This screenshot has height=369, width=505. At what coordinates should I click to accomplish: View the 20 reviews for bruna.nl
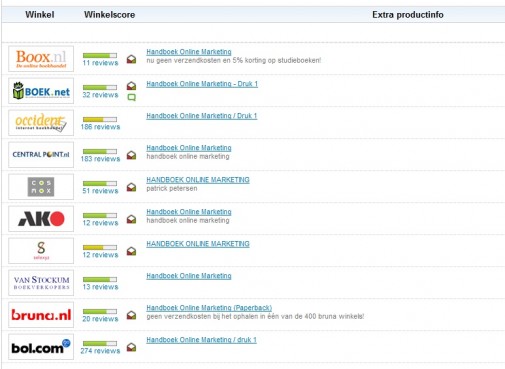pyautogui.click(x=100, y=319)
